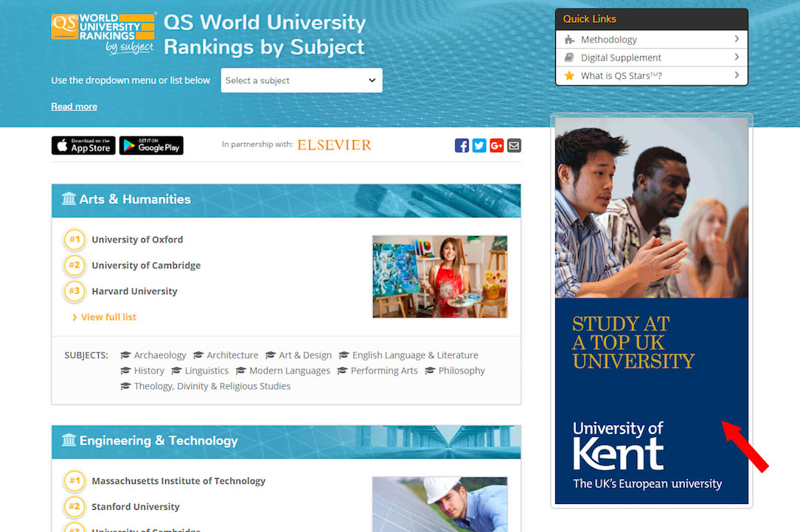Expand View full list under Arts & Humanities
Image resolution: width=800 pixels, height=532 pixels.
coord(108,317)
